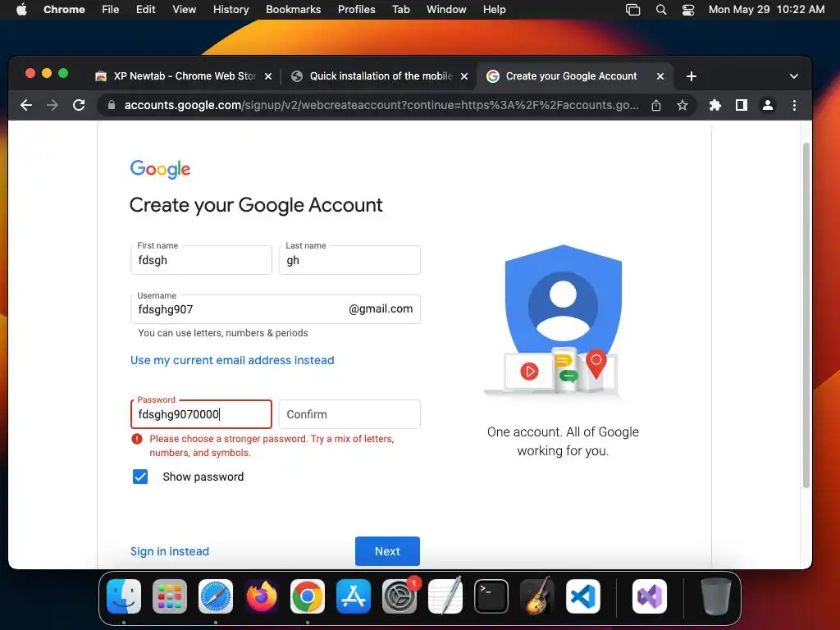Image resolution: width=840 pixels, height=630 pixels.
Task: Open the Extensions puzzle icon
Action: coord(715,105)
